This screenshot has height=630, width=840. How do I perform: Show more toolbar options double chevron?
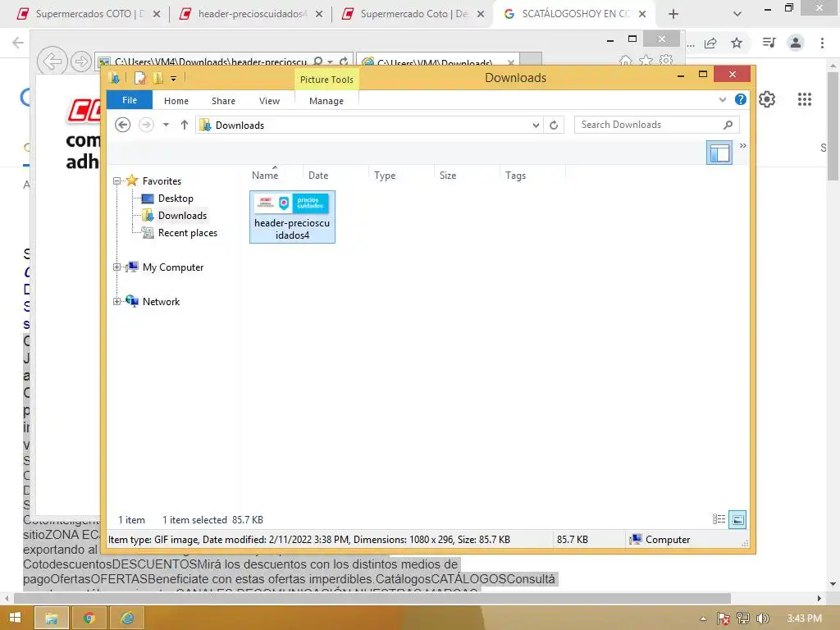point(743,146)
